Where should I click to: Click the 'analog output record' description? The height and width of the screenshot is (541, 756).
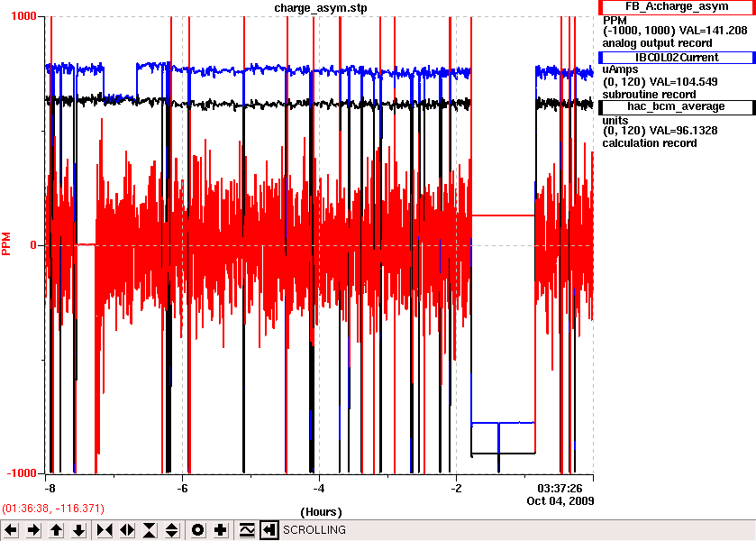(x=657, y=43)
